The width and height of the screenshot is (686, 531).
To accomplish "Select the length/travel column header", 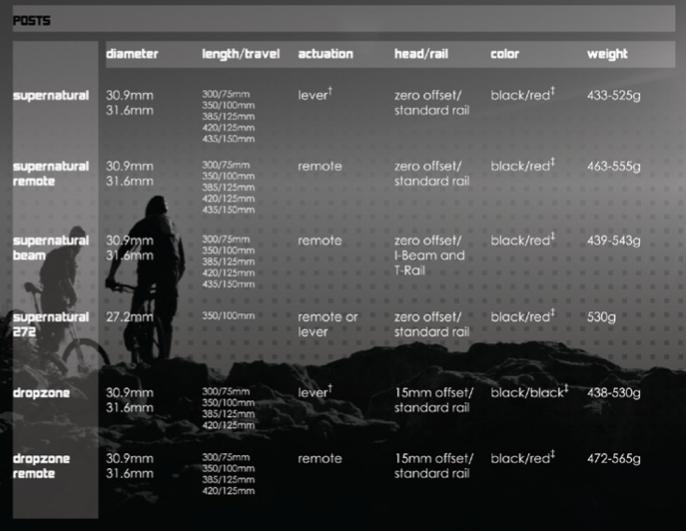I will [x=241, y=54].
